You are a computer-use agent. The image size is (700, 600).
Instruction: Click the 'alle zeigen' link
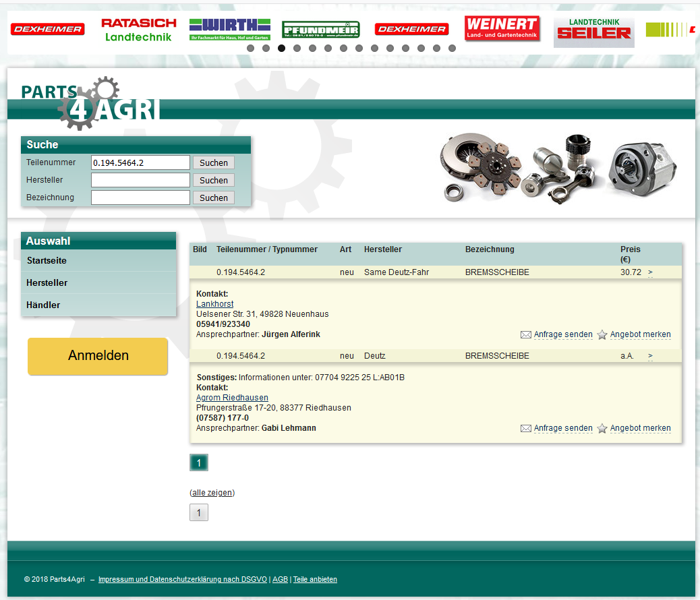(x=212, y=493)
